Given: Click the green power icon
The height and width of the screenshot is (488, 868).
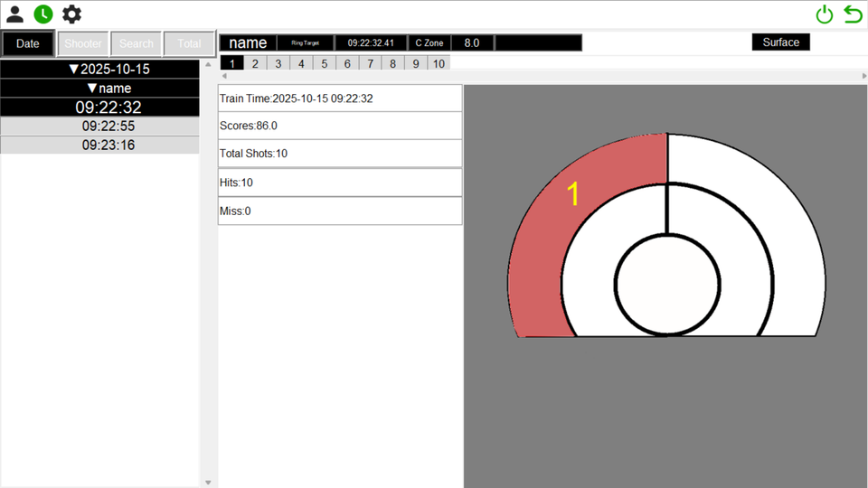Looking at the screenshot, I should (824, 14).
